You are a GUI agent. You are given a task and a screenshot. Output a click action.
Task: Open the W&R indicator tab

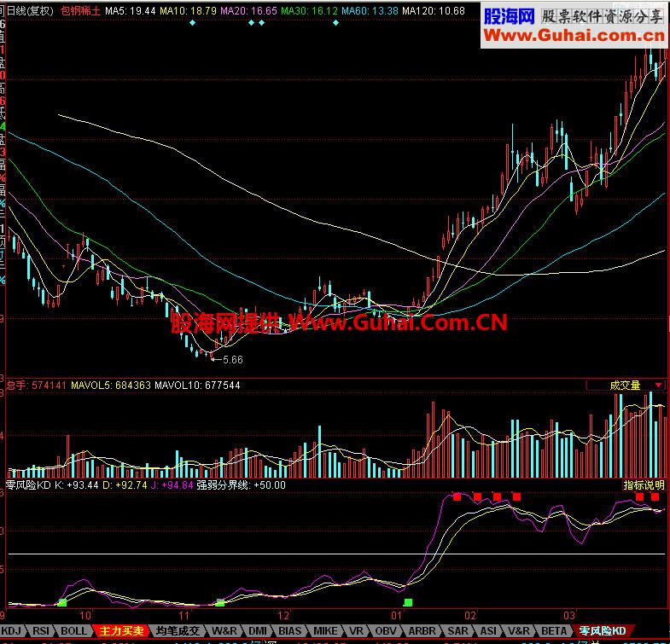click(x=224, y=630)
